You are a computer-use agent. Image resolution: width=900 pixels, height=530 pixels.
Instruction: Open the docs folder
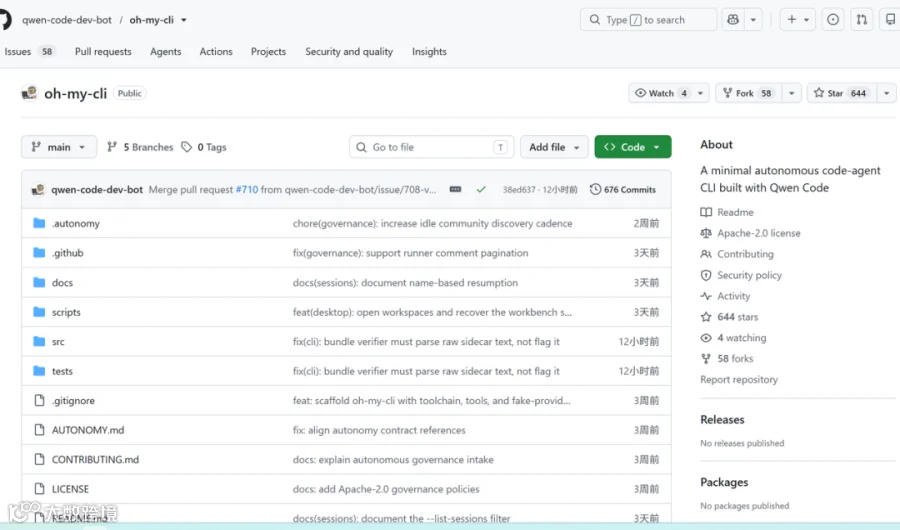coord(62,283)
